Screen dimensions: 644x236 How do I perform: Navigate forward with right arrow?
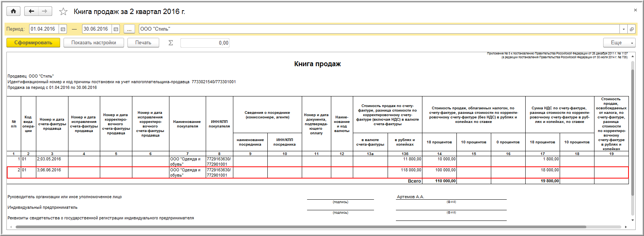click(x=45, y=11)
